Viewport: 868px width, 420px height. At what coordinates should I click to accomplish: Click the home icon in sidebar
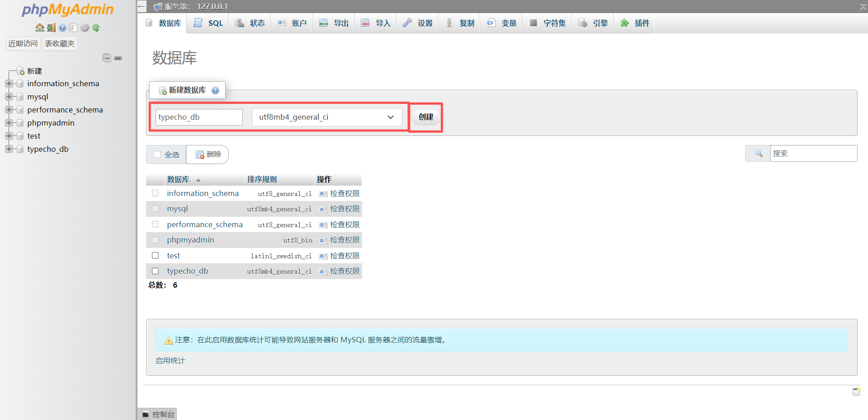pos(40,28)
